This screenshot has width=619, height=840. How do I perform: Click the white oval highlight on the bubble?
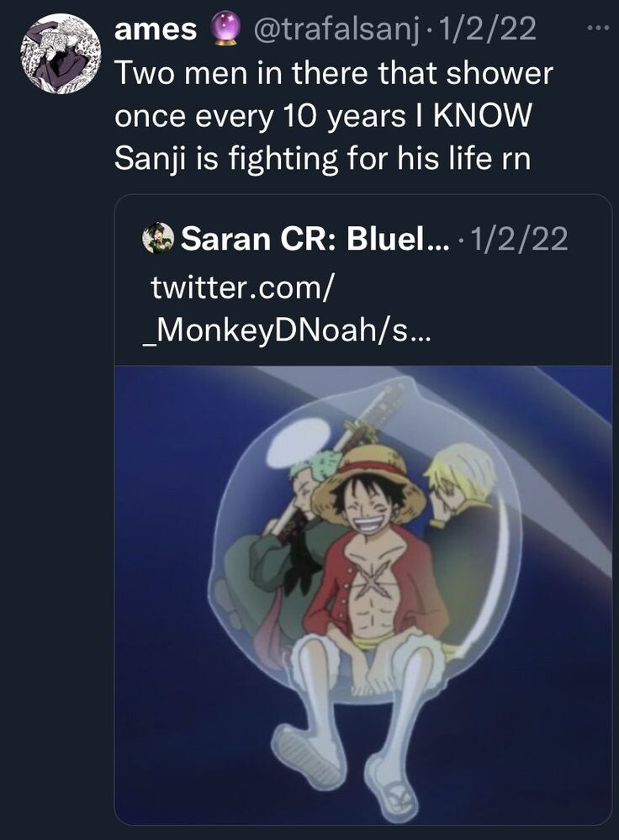295,445
